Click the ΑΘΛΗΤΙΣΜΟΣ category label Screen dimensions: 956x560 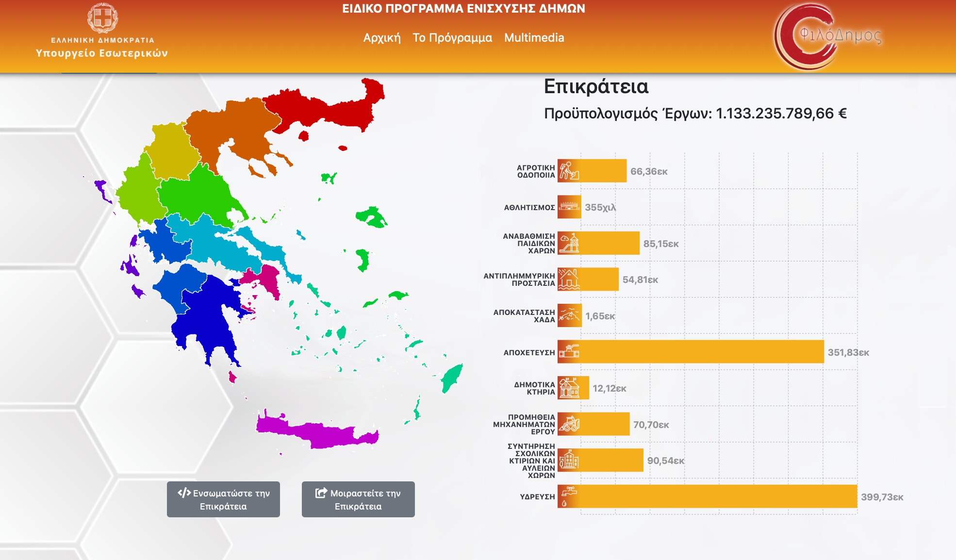coord(529,208)
